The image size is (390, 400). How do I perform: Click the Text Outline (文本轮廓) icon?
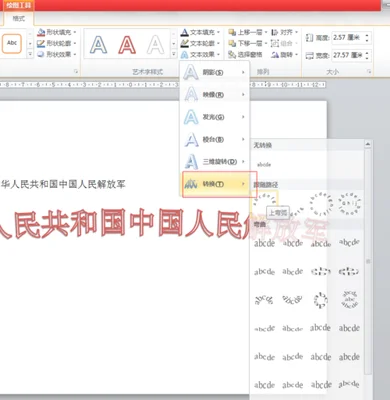pyautogui.click(x=184, y=43)
